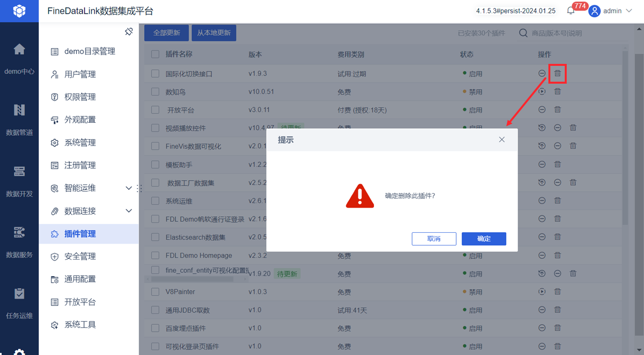The width and height of the screenshot is (644, 355).
Task: Click the delete trash icon for 开放平台 row
Action: click(557, 109)
